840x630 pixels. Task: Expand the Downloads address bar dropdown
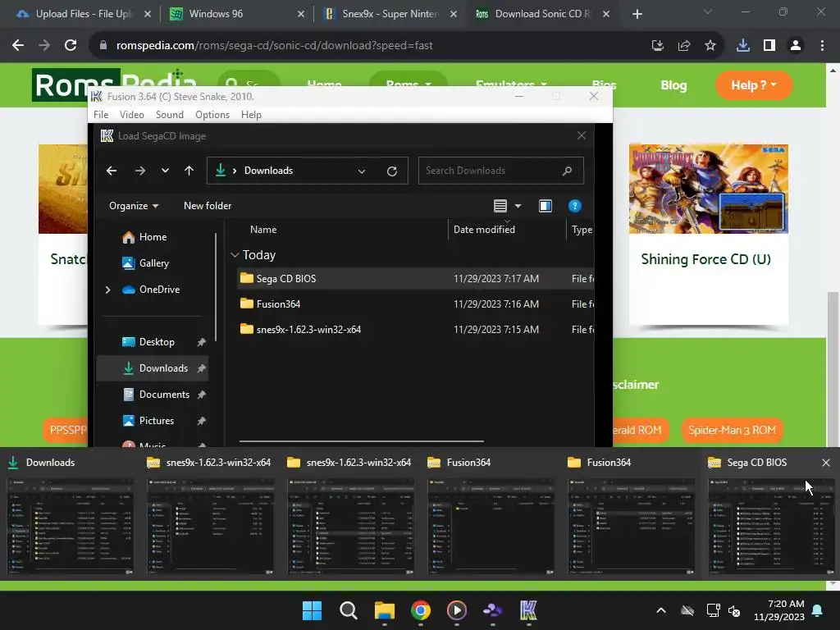[x=362, y=171]
